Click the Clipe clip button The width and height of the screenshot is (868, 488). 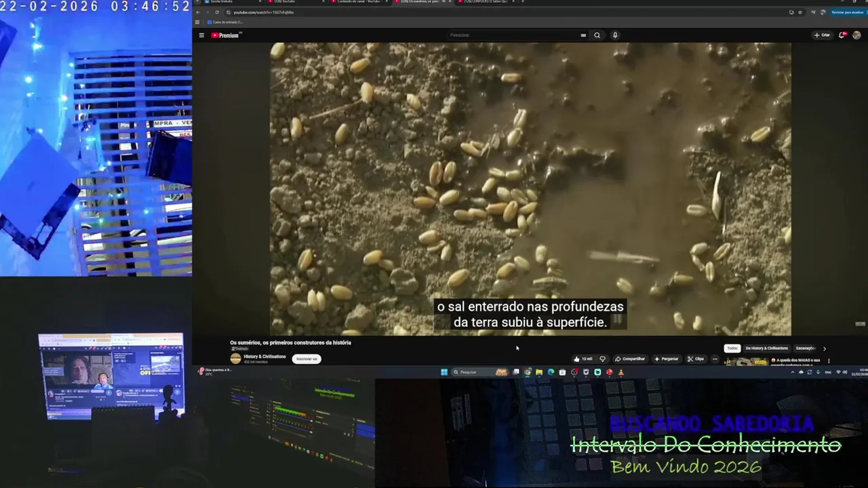[696, 359]
